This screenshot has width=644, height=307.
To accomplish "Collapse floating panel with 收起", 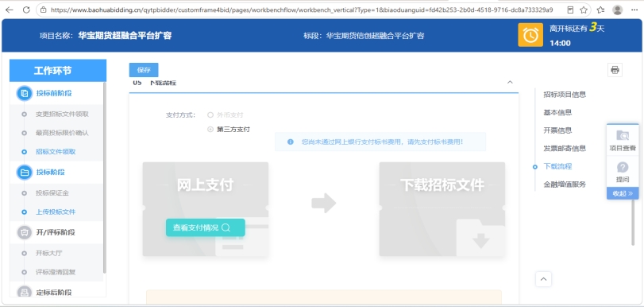I will [623, 193].
